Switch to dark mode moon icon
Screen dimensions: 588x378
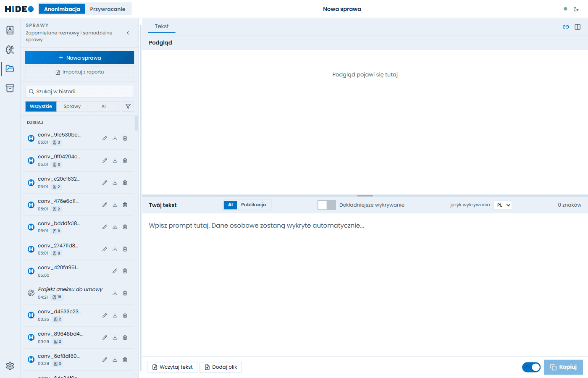pyautogui.click(x=576, y=9)
